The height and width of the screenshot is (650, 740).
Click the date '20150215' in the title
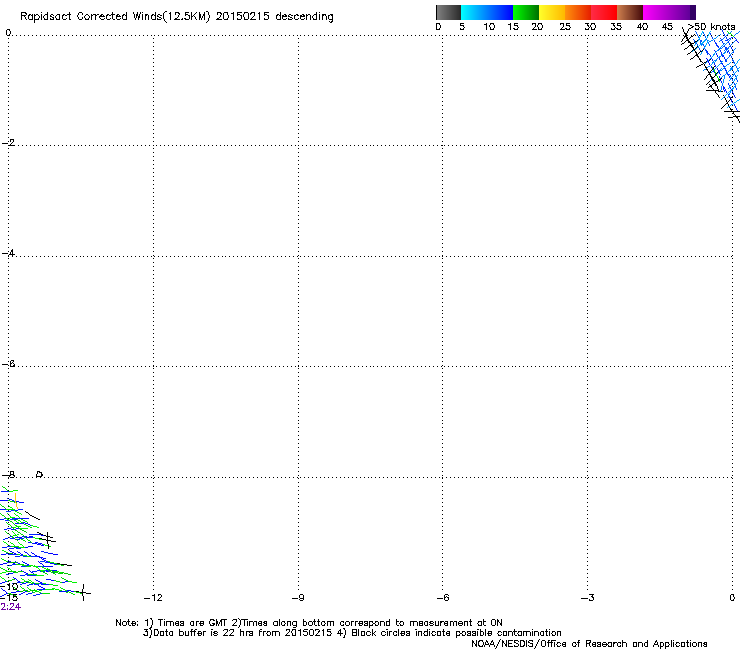tap(243, 16)
